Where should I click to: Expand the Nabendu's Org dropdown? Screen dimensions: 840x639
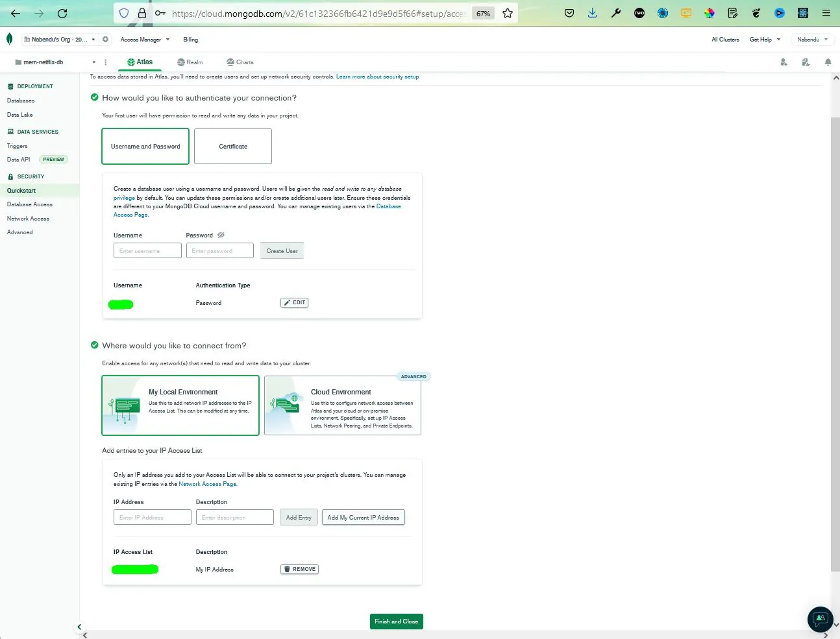point(59,39)
